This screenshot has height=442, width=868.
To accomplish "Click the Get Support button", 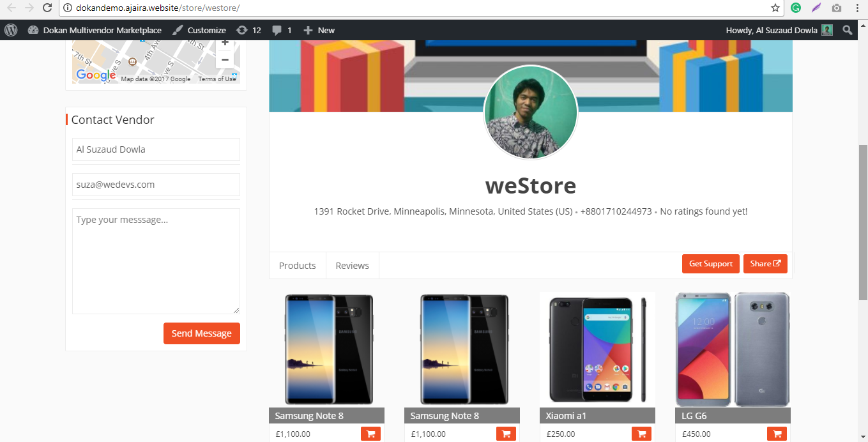I will (711, 264).
